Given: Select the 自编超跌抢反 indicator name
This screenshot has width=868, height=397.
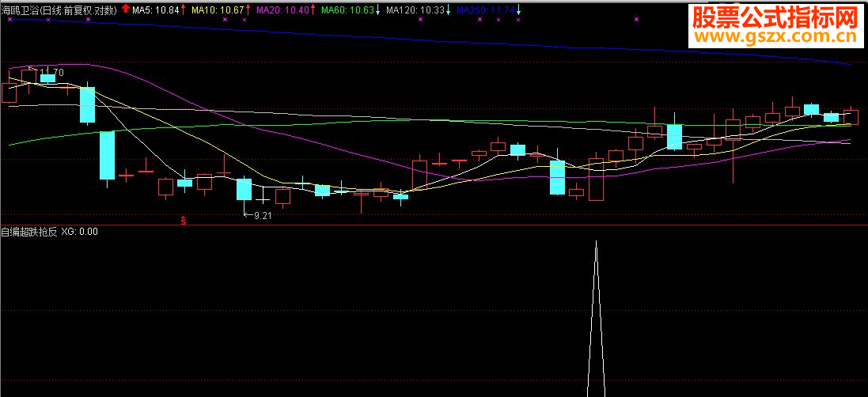Looking at the screenshot, I should 28,233.
